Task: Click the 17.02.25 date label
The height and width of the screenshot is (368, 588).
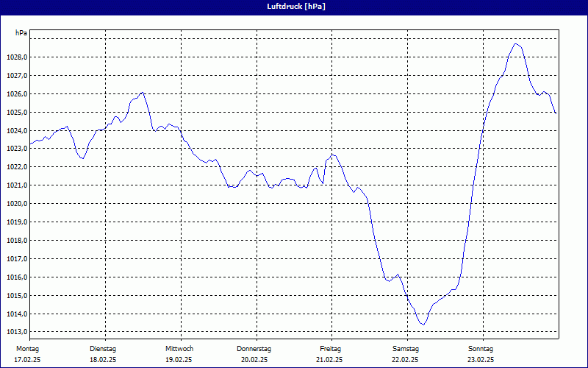Action: click(x=27, y=360)
